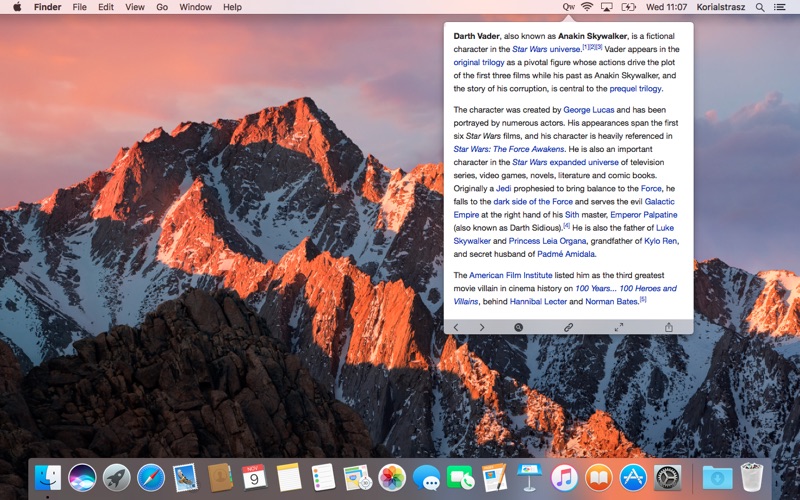
Task: Go back with the left arrow in popover
Action: (456, 328)
